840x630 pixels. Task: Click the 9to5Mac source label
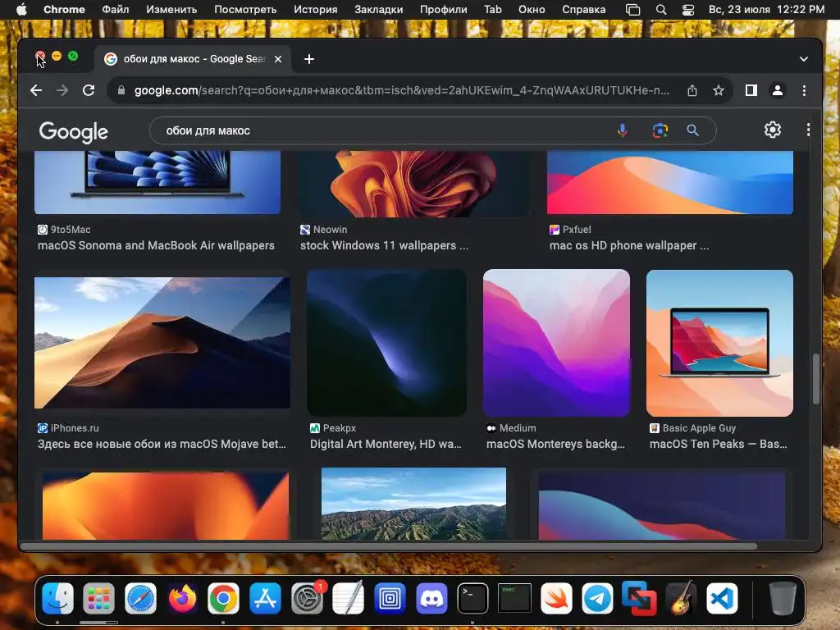click(64, 230)
